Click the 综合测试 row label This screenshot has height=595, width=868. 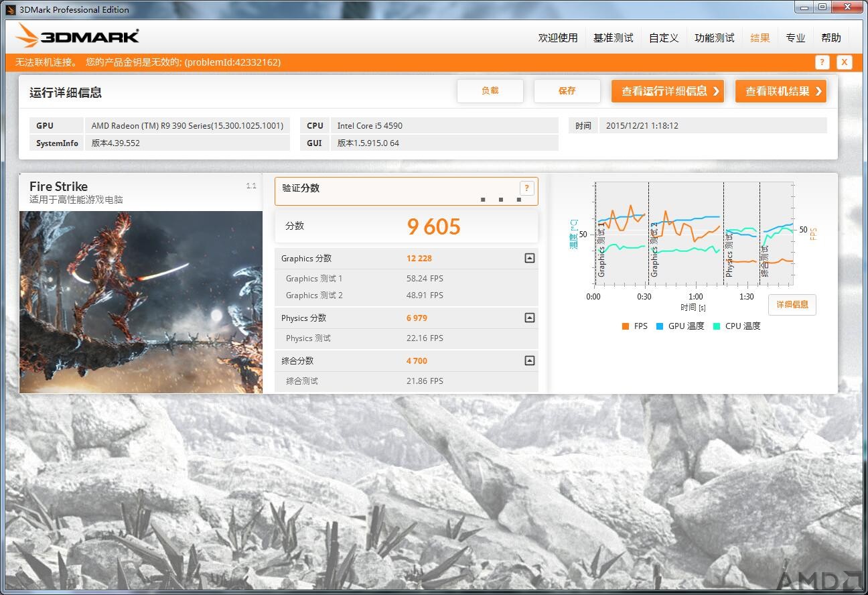point(302,381)
